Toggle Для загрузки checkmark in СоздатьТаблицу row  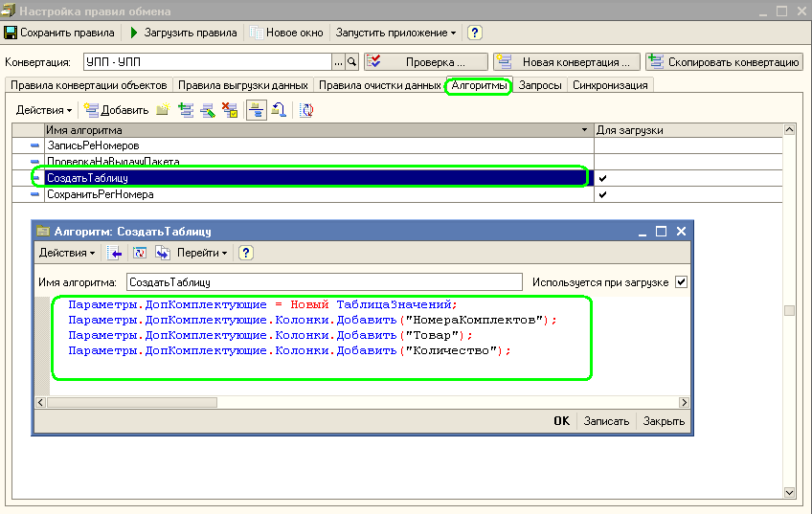[x=602, y=178]
